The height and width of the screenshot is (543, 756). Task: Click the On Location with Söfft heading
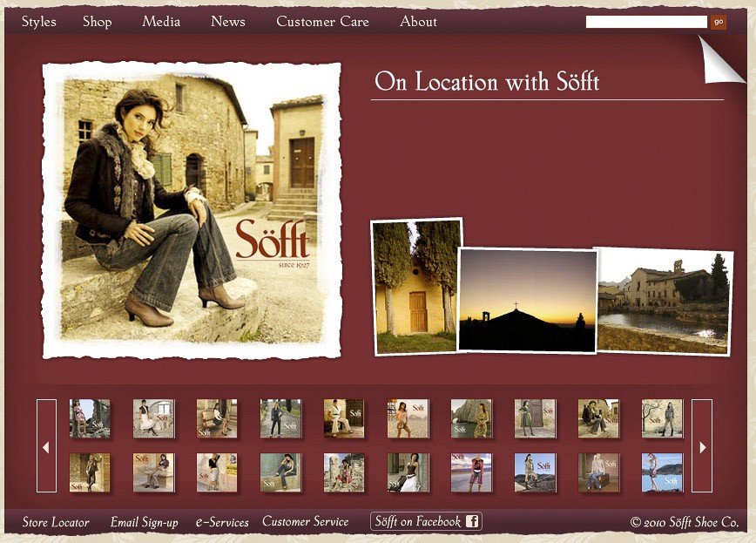pyautogui.click(x=487, y=81)
